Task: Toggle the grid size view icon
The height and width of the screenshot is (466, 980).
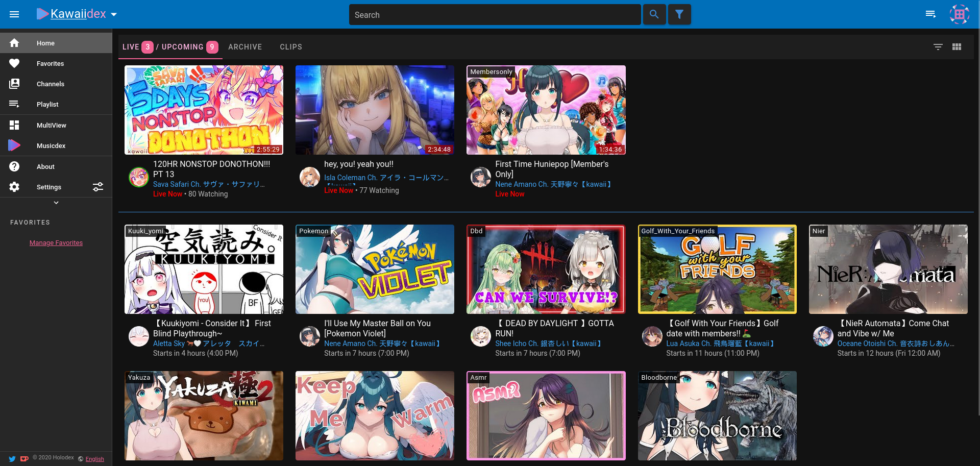Action: (x=957, y=47)
